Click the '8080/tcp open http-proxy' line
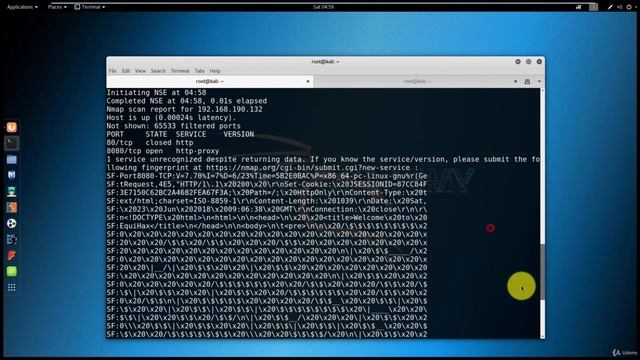640x360 pixels. [x=163, y=151]
